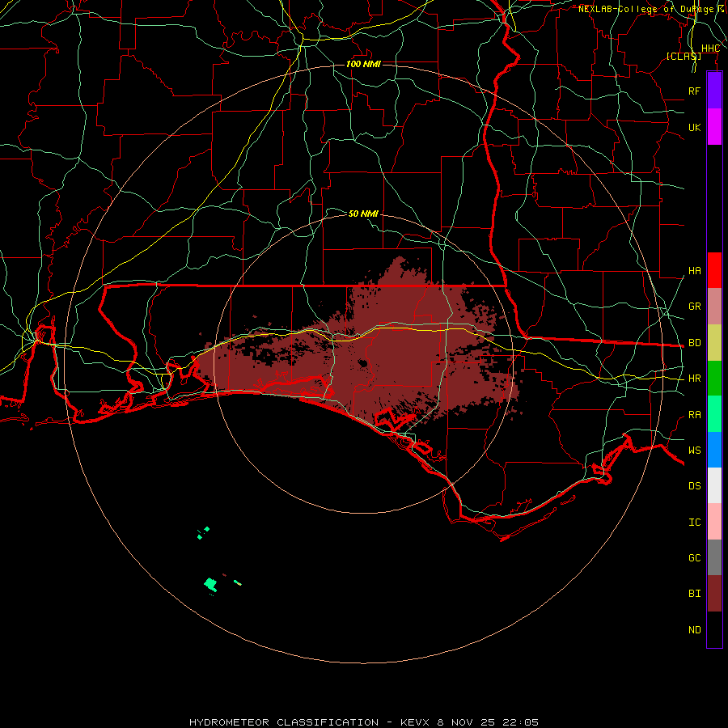Click the GC legend label

pos(694,558)
